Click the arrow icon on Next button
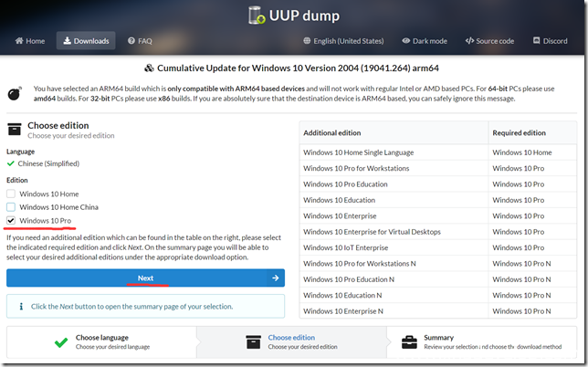 point(275,278)
